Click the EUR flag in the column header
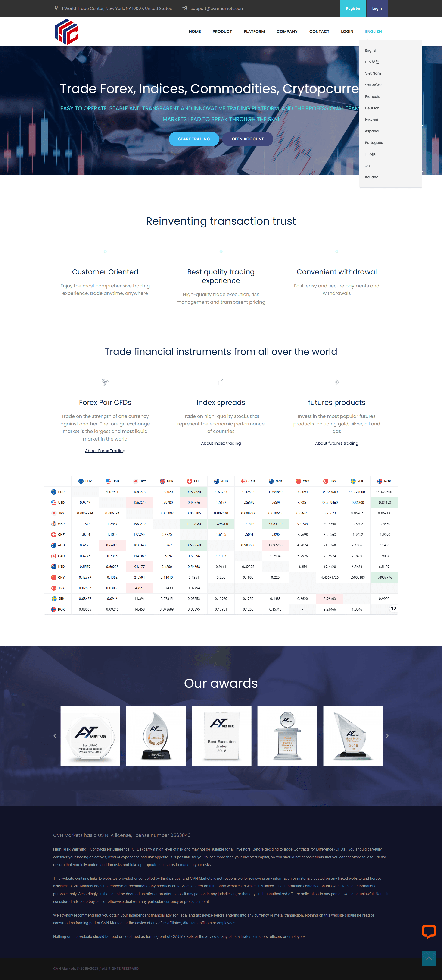The image size is (442, 980). point(81,481)
